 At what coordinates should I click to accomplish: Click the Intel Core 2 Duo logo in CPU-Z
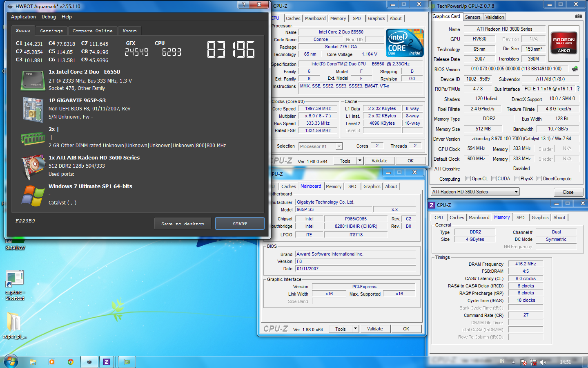click(405, 43)
